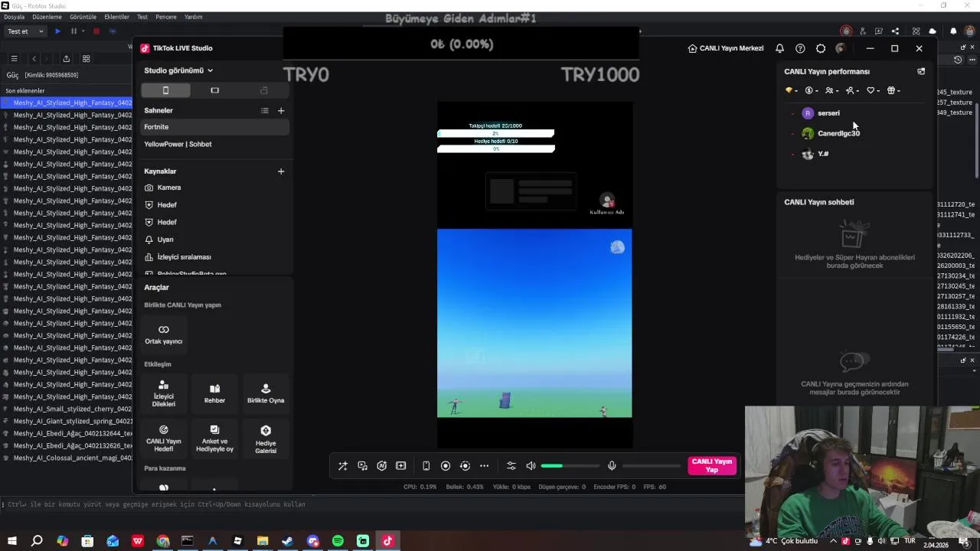
Task: Open Roblox Studio Dosyala menu
Action: pyautogui.click(x=14, y=17)
